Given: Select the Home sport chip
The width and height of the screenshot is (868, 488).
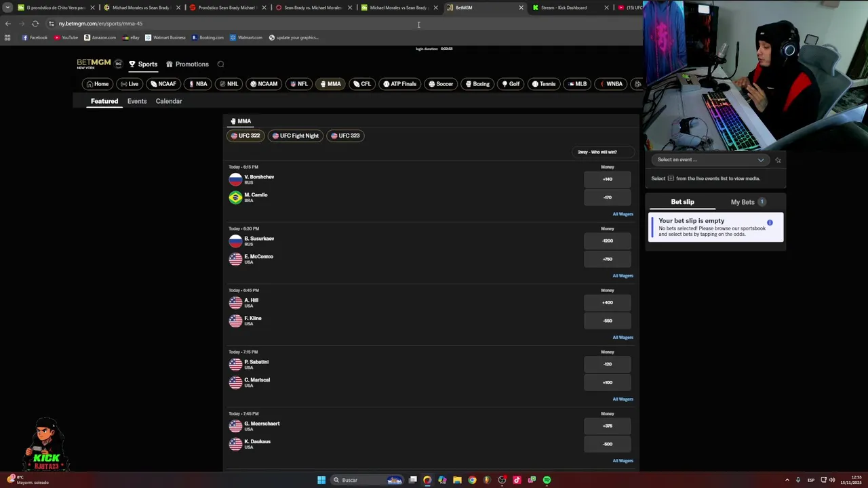Looking at the screenshot, I should point(97,84).
